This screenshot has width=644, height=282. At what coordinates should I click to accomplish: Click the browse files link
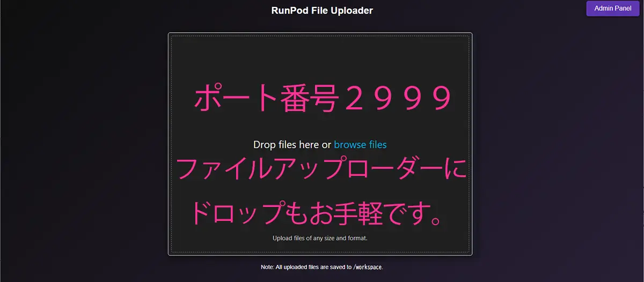point(360,144)
